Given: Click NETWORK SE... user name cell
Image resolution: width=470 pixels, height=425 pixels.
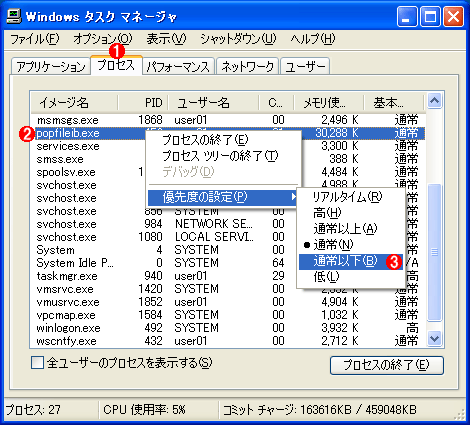Looking at the screenshot, I should pos(214,224).
